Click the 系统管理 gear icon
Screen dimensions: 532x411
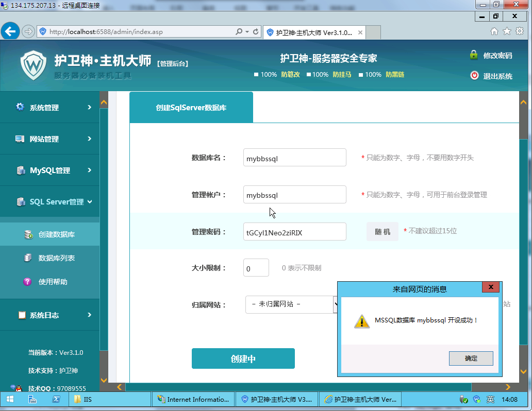tap(20, 107)
